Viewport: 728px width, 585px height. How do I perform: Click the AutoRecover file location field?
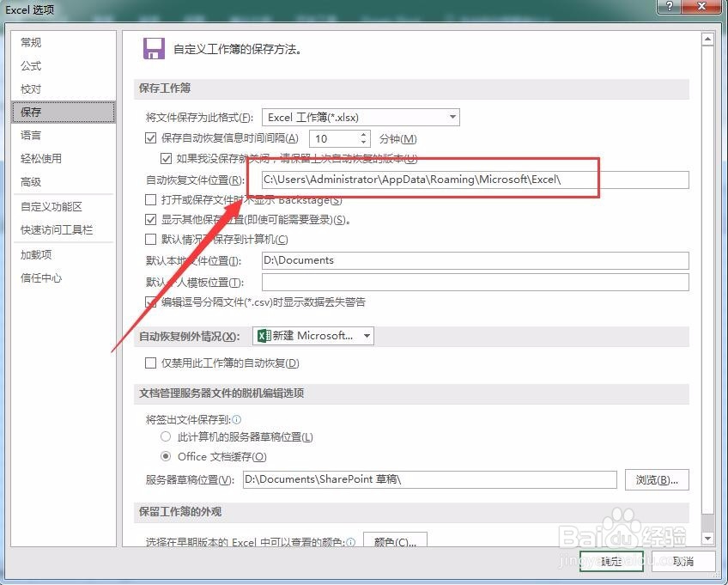click(x=476, y=180)
